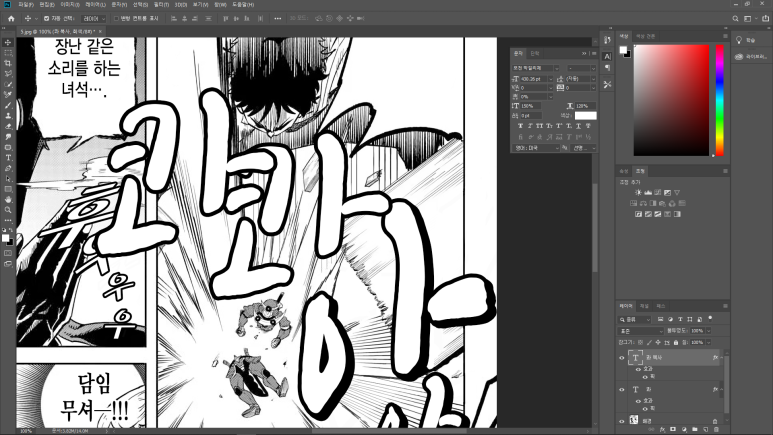The height and width of the screenshot is (435, 773).
Task: Open the Image menu
Action: pos(70,4)
